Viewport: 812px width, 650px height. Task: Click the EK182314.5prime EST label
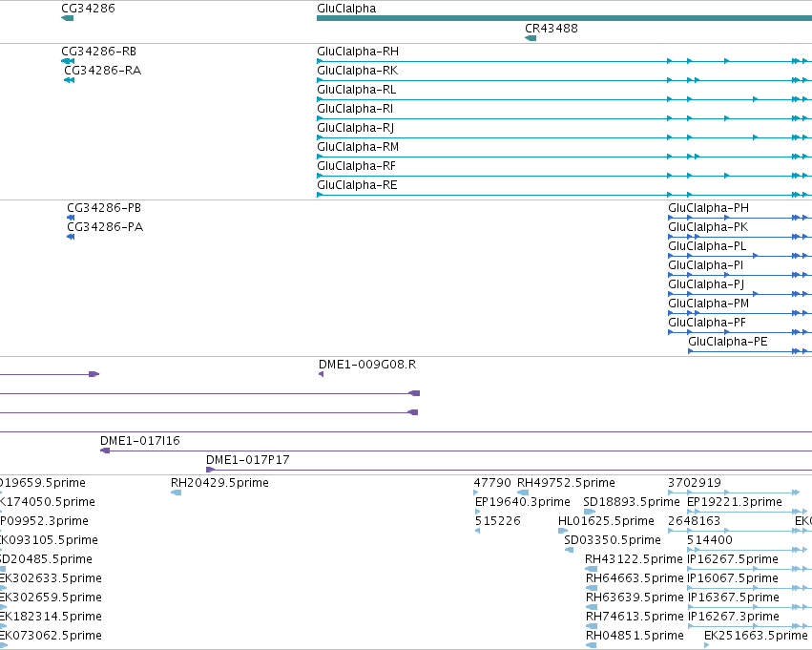pos(51,617)
